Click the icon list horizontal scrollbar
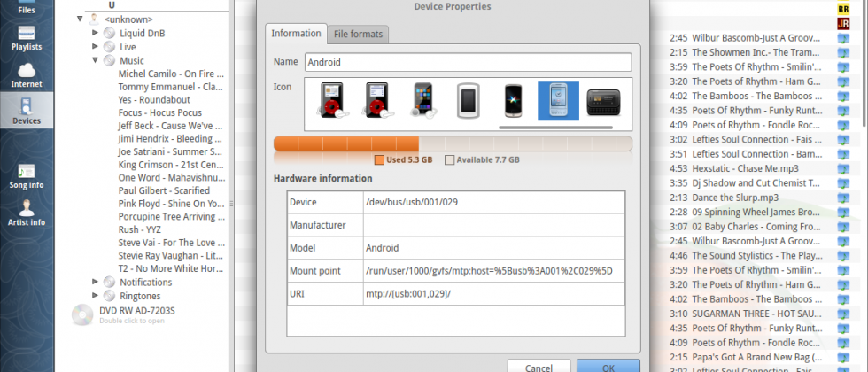The height and width of the screenshot is (372, 868). 556,128
